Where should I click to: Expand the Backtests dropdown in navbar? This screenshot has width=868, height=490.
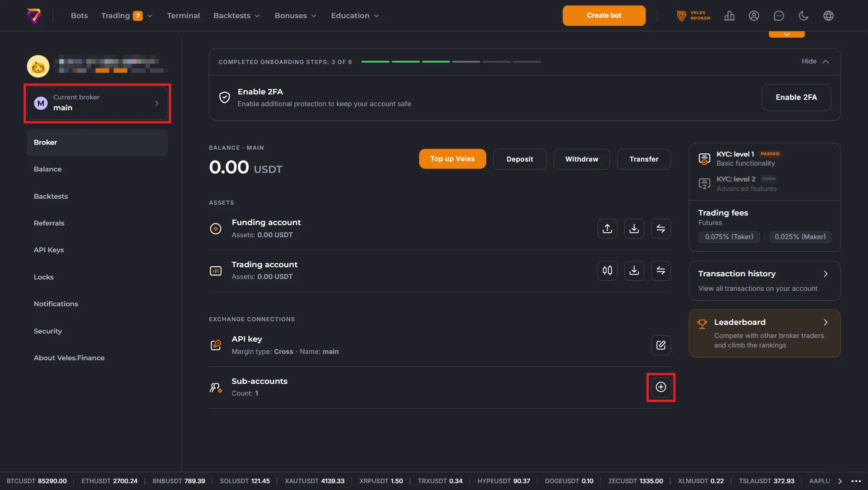[237, 15]
